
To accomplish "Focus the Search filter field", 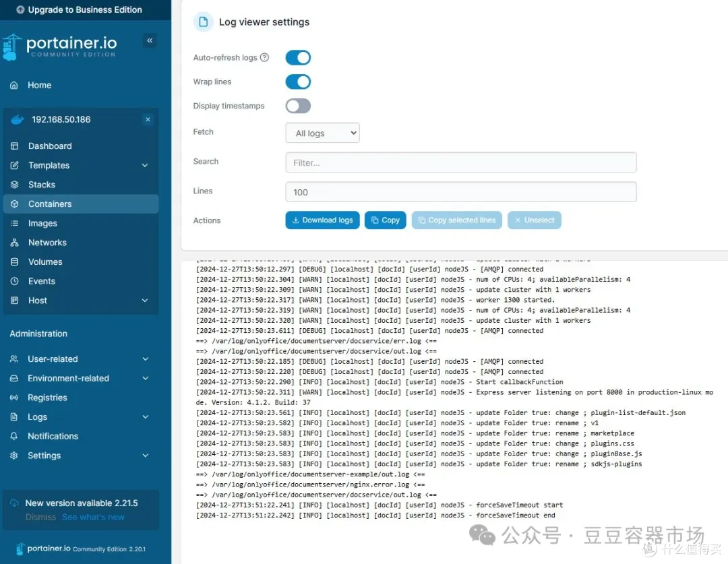I will coord(461,162).
